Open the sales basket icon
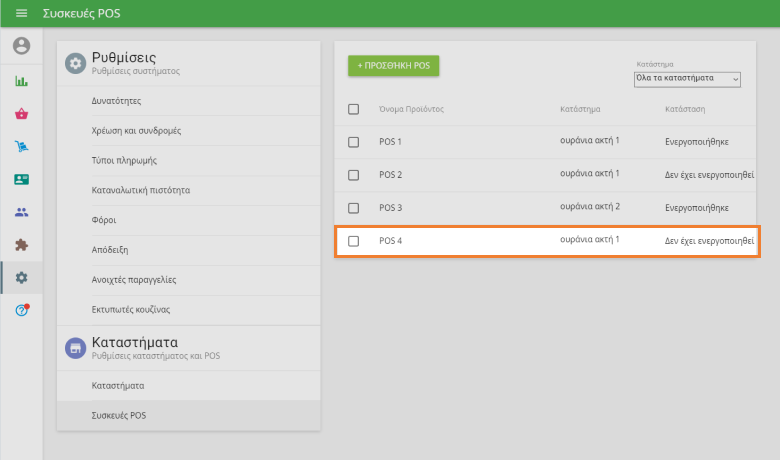The image size is (780, 460). click(x=21, y=114)
